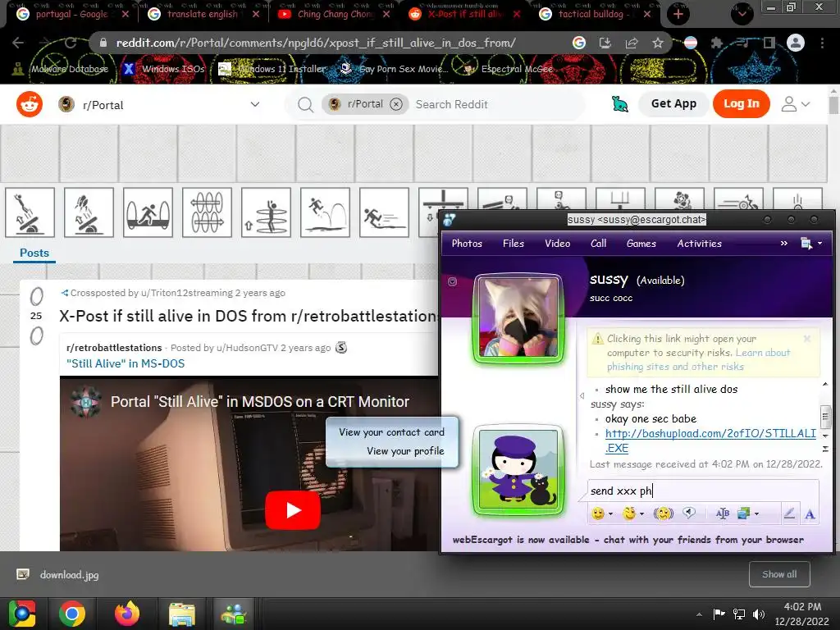Open the "Still Alive" in MS-DOS link
840x630 pixels.
[126, 363]
